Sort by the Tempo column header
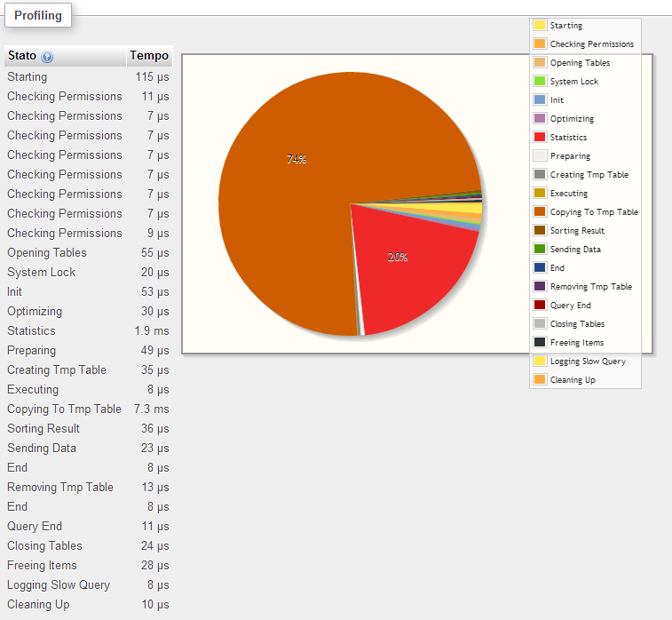Viewport: 672px width, 620px height. pyautogui.click(x=148, y=56)
